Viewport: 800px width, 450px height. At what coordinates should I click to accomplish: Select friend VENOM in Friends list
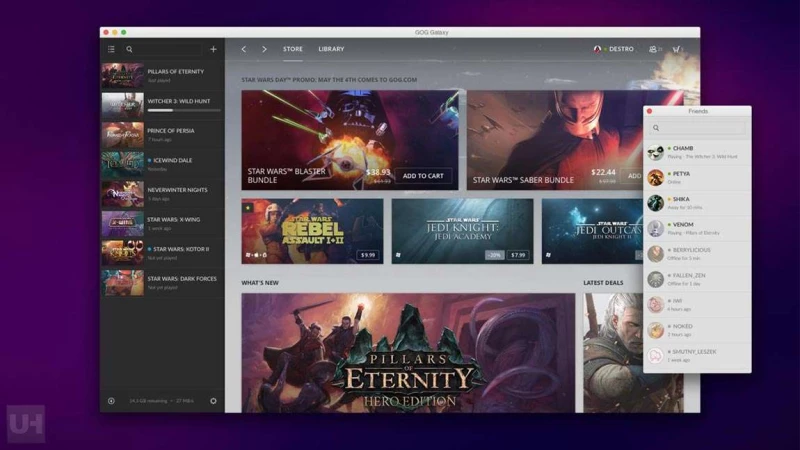(x=697, y=229)
